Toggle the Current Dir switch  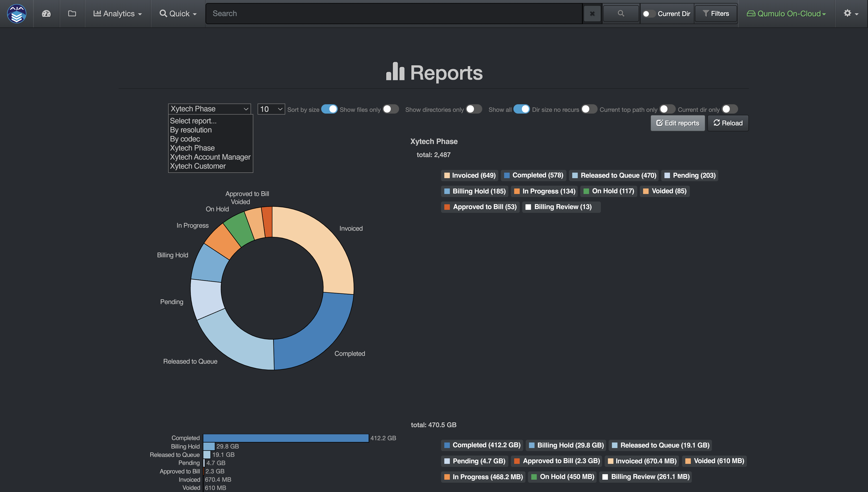pyautogui.click(x=649, y=14)
